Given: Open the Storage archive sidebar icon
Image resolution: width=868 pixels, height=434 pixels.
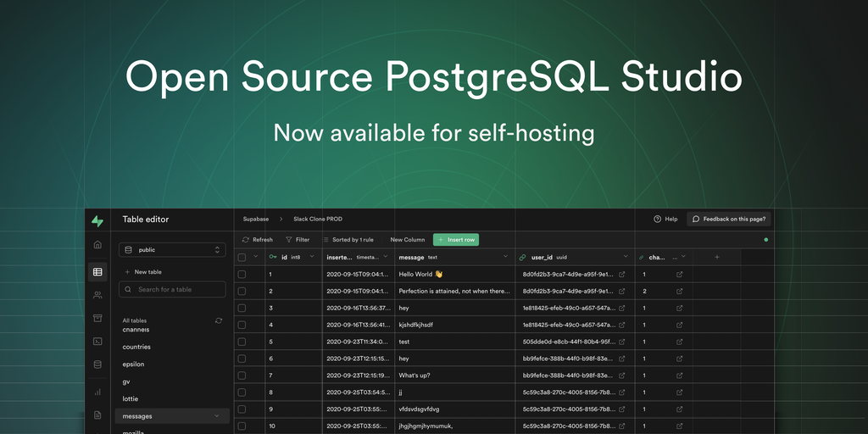Looking at the screenshot, I should click(x=97, y=318).
